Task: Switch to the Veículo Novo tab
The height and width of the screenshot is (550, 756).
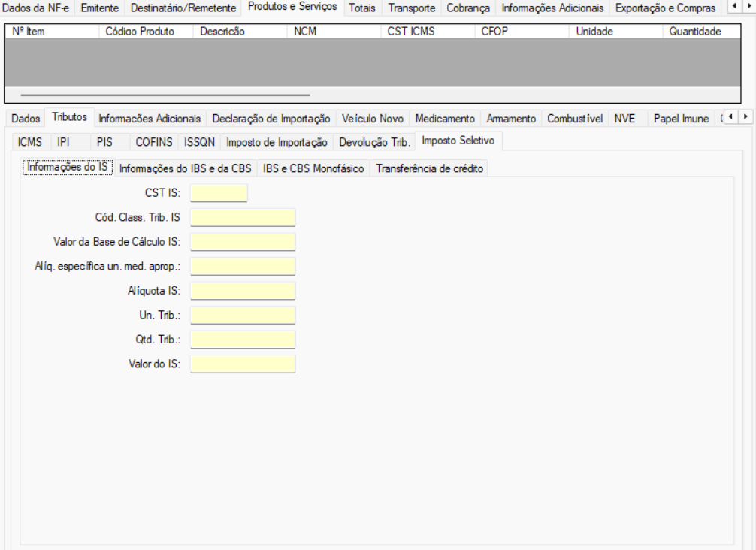Action: pos(372,119)
